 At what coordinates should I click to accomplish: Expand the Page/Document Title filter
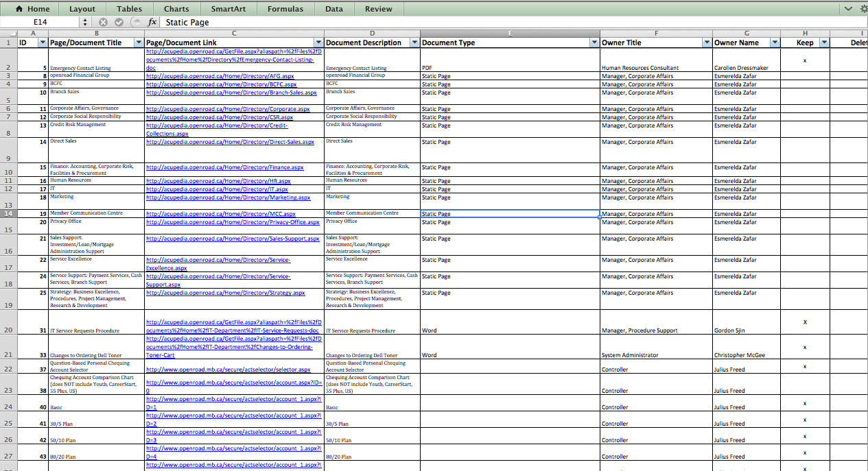tap(138, 43)
